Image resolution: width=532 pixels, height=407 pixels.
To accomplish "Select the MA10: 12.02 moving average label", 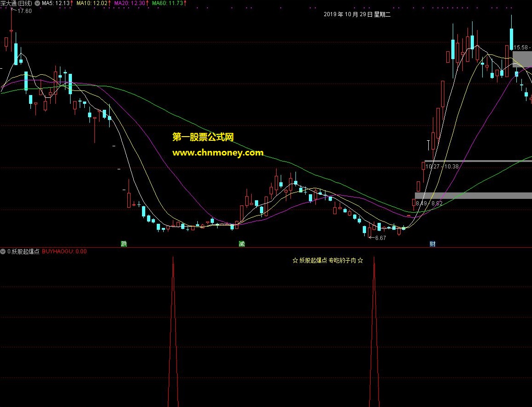I will [92, 3].
